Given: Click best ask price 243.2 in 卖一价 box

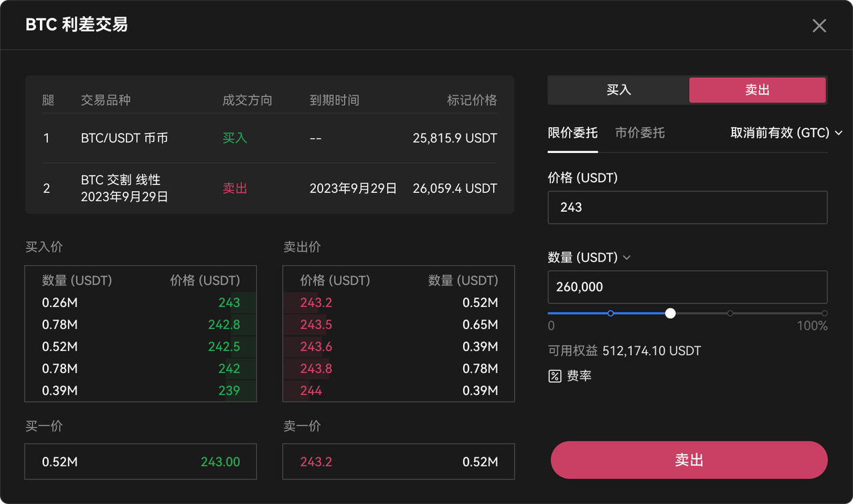Looking at the screenshot, I should click(316, 462).
